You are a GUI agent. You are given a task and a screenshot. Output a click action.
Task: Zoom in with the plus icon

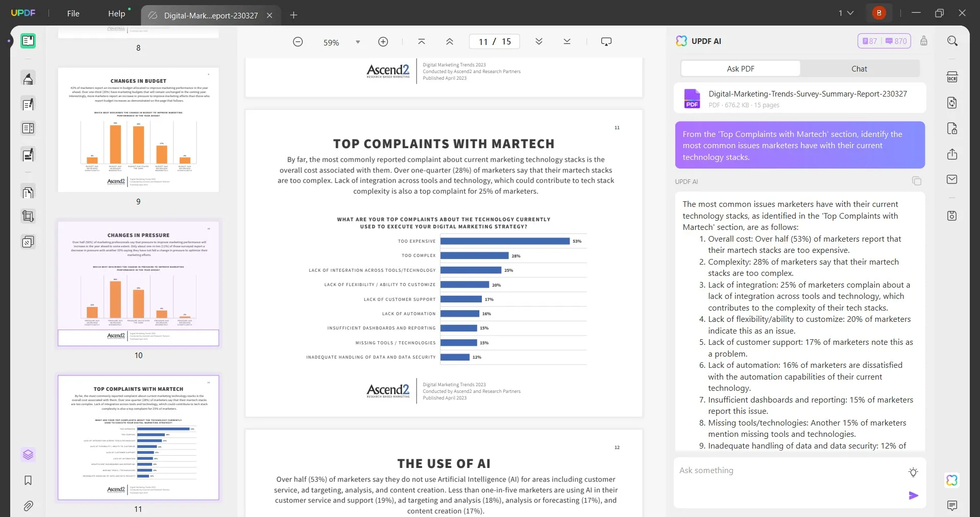(383, 42)
